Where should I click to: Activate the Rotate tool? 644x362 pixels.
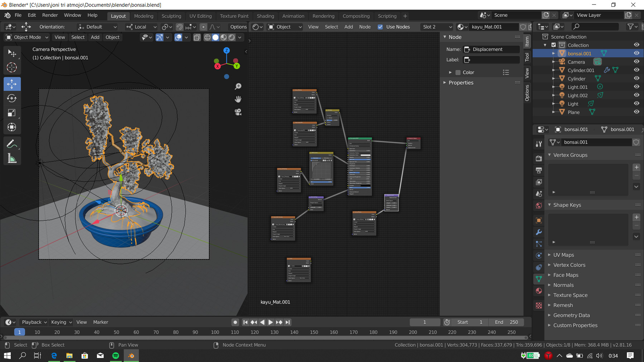point(12,98)
